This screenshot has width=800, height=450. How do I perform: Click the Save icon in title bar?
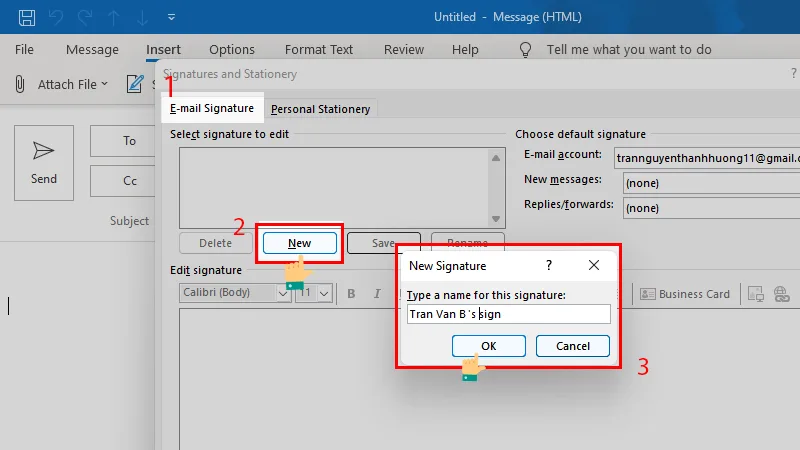click(x=27, y=17)
